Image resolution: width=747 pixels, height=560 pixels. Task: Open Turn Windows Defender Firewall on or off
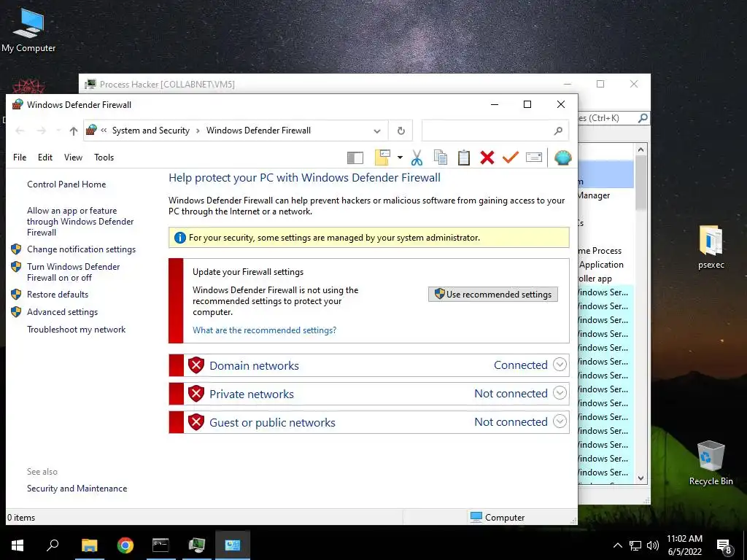(x=74, y=272)
